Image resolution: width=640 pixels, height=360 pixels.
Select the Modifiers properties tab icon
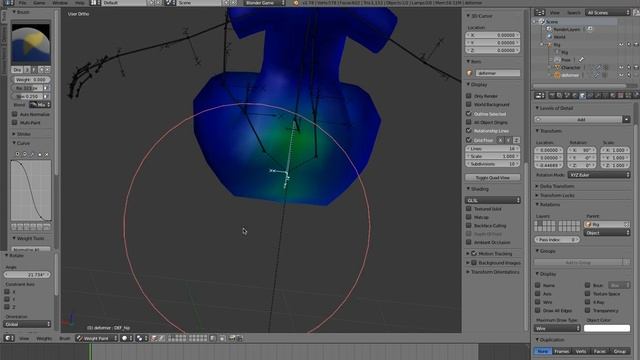[x=598, y=96]
